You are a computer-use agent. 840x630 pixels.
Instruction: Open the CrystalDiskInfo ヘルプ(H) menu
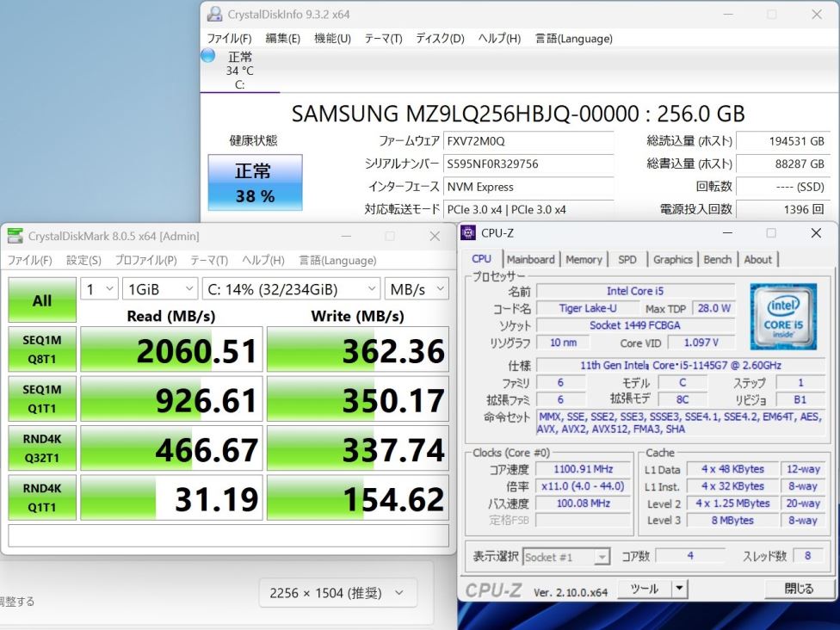(x=499, y=39)
